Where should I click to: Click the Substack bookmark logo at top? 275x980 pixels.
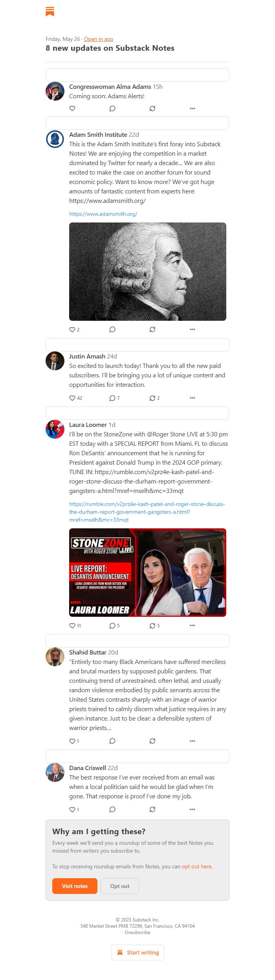[50, 11]
